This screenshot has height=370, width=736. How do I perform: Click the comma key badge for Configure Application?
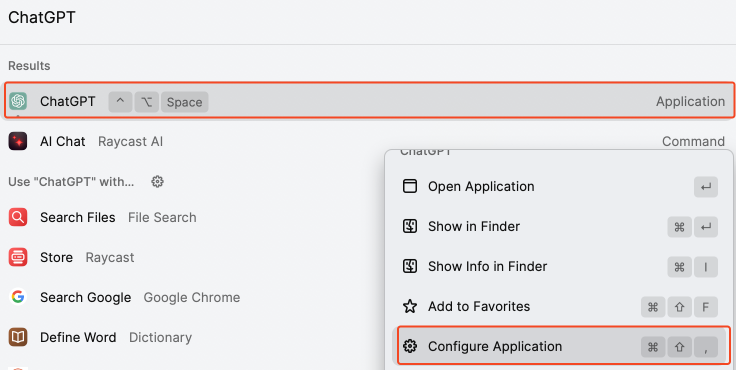coord(705,347)
